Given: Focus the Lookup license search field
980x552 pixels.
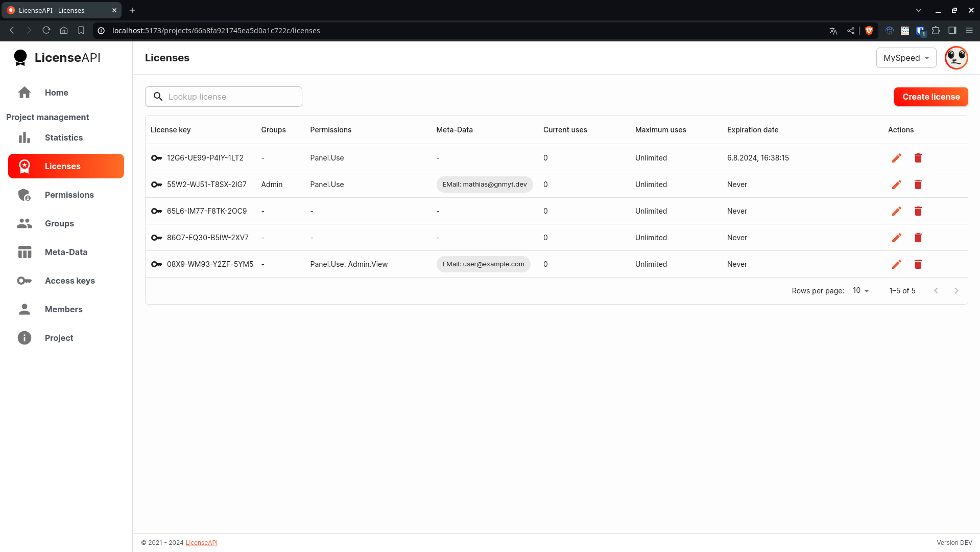Looking at the screenshot, I should tap(224, 97).
